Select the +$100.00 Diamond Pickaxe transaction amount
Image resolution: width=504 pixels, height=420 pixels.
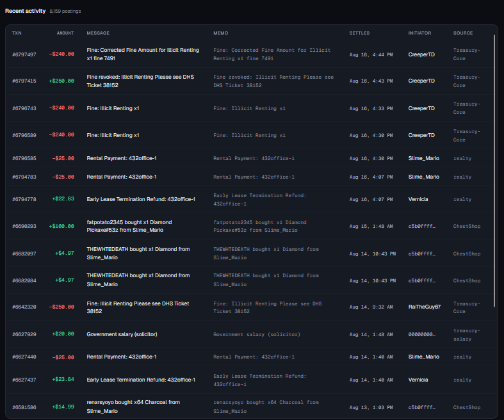click(61, 226)
